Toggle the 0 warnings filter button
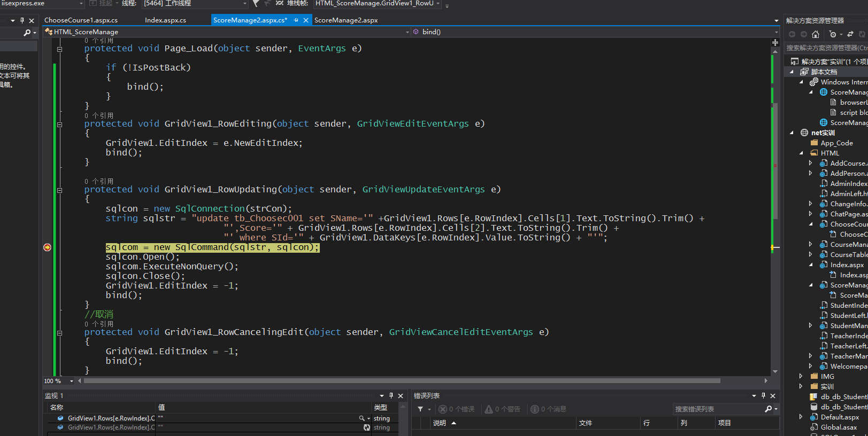Image resolution: width=868 pixels, height=436 pixels. 502,409
